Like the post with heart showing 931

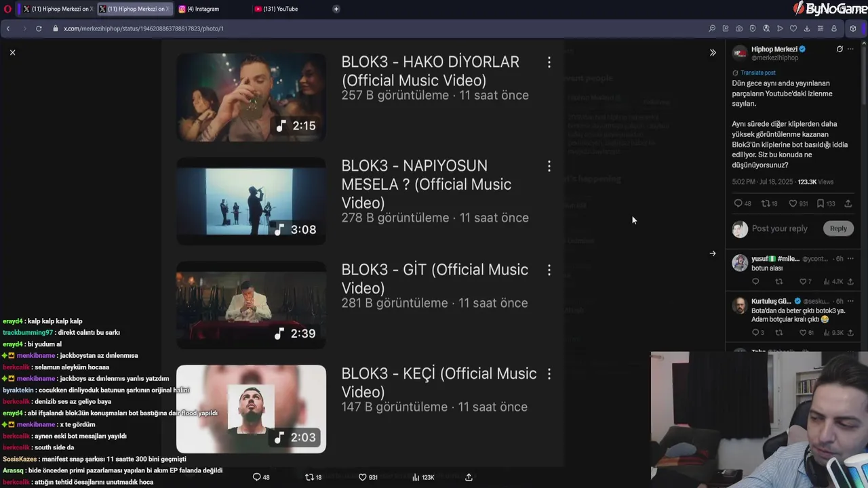click(x=798, y=203)
